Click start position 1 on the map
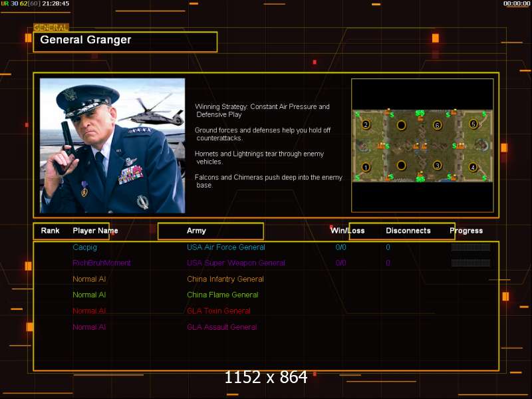 pos(365,167)
